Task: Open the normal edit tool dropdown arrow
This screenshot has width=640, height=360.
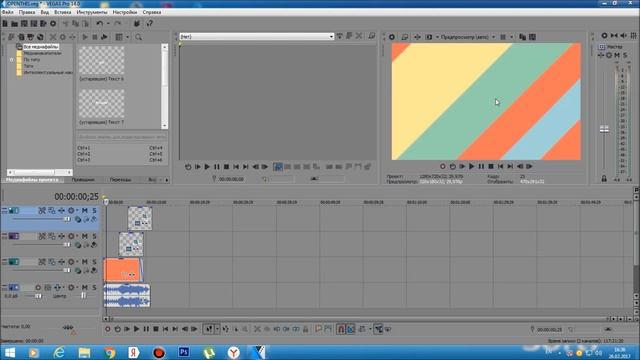Action: pyautogui.click(x=217, y=329)
